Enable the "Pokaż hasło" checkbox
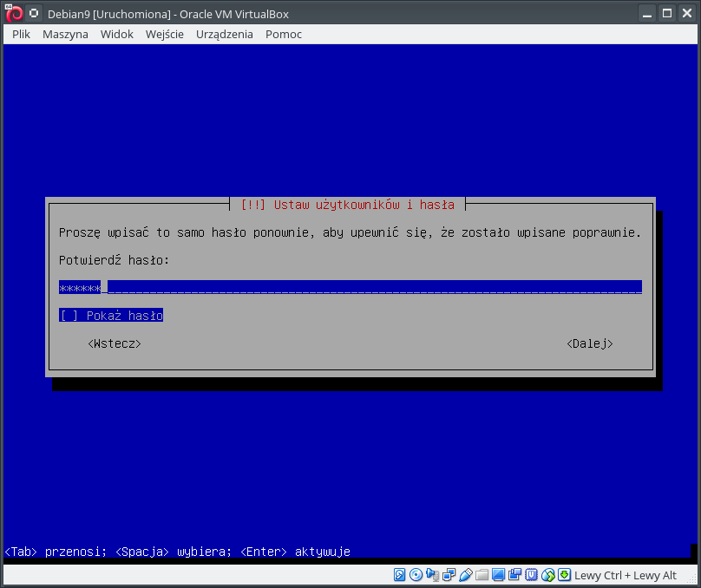The height and width of the screenshot is (588, 701). [x=69, y=316]
